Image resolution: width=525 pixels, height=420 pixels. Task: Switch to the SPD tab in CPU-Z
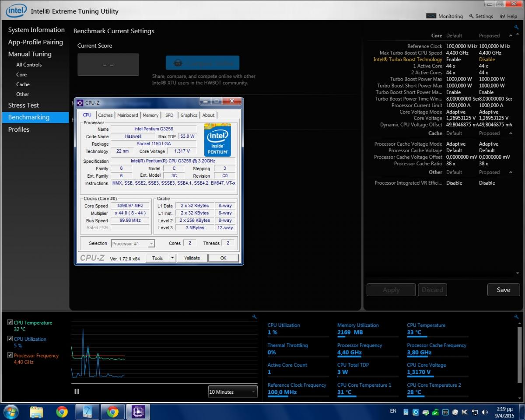(x=169, y=115)
